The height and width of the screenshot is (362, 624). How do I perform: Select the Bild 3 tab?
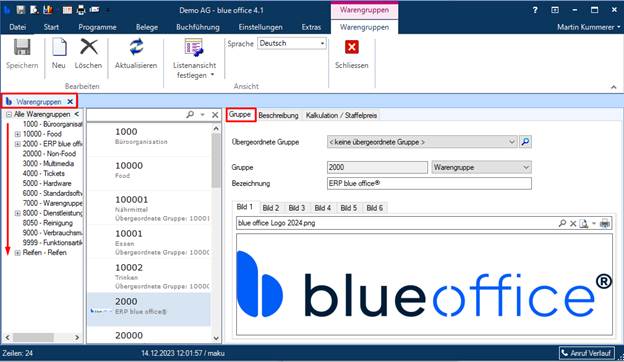click(x=296, y=208)
